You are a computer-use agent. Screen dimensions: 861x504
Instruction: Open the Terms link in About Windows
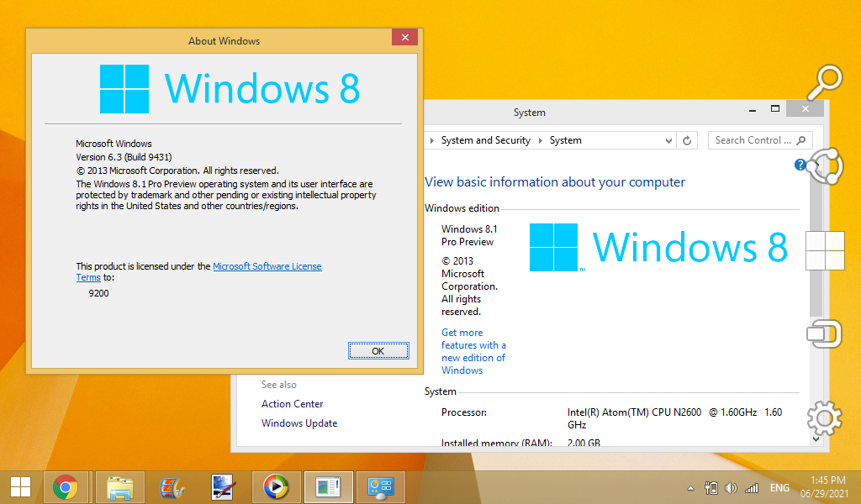(87, 277)
